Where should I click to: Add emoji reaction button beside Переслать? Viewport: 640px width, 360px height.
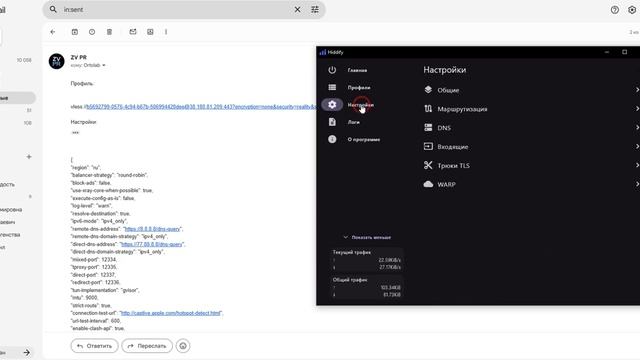183,346
